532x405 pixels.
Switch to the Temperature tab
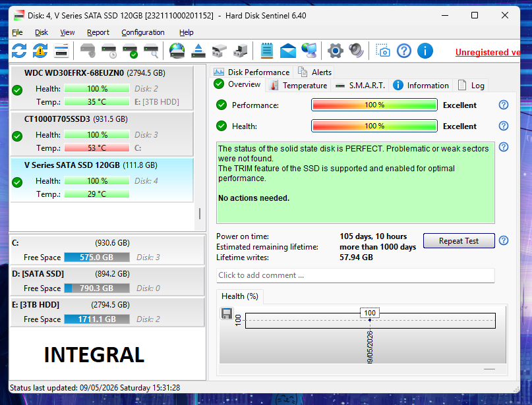pos(299,86)
